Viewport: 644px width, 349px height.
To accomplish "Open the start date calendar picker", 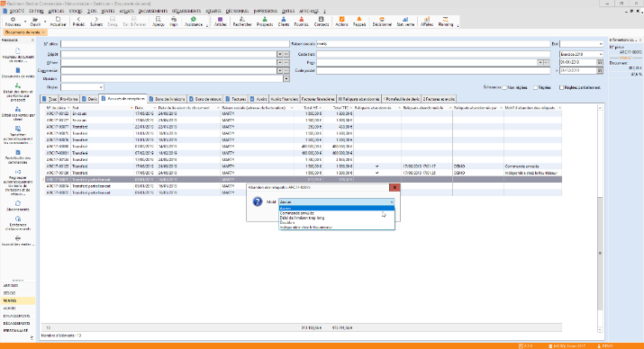I will (600, 62).
